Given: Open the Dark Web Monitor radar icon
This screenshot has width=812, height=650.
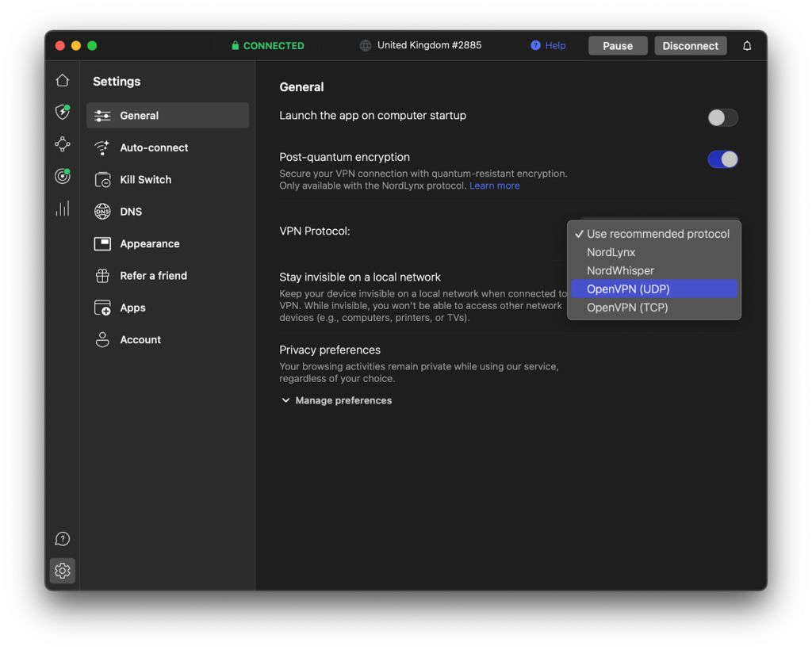Looking at the screenshot, I should pyautogui.click(x=63, y=176).
